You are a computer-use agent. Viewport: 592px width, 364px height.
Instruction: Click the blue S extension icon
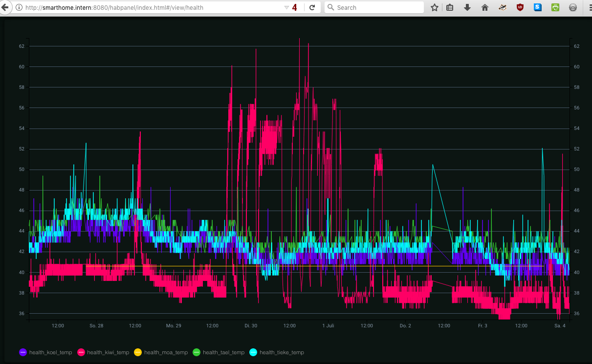point(538,7)
